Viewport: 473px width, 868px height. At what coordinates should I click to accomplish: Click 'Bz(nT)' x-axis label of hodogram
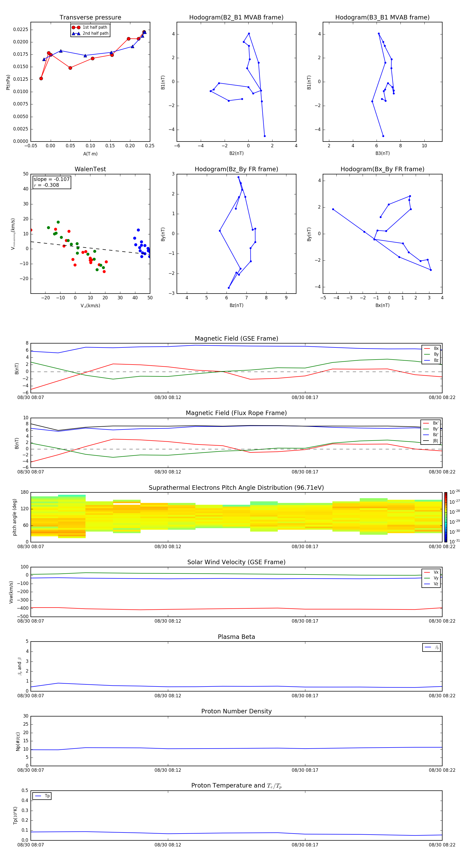click(236, 305)
